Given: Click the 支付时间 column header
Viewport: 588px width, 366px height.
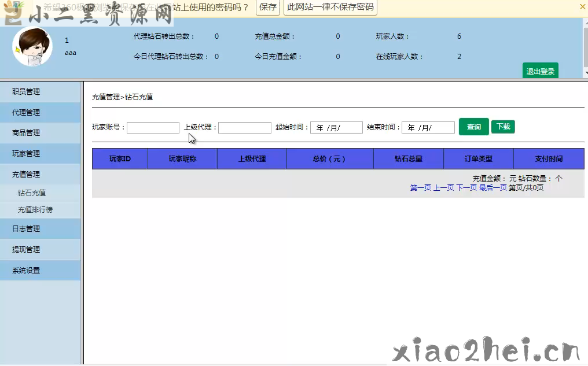Looking at the screenshot, I should pyautogui.click(x=549, y=159).
